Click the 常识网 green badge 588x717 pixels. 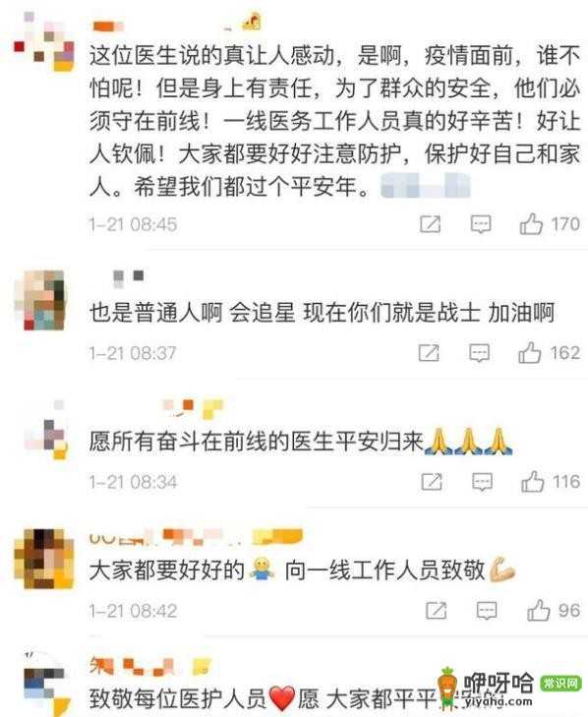pyautogui.click(x=560, y=684)
